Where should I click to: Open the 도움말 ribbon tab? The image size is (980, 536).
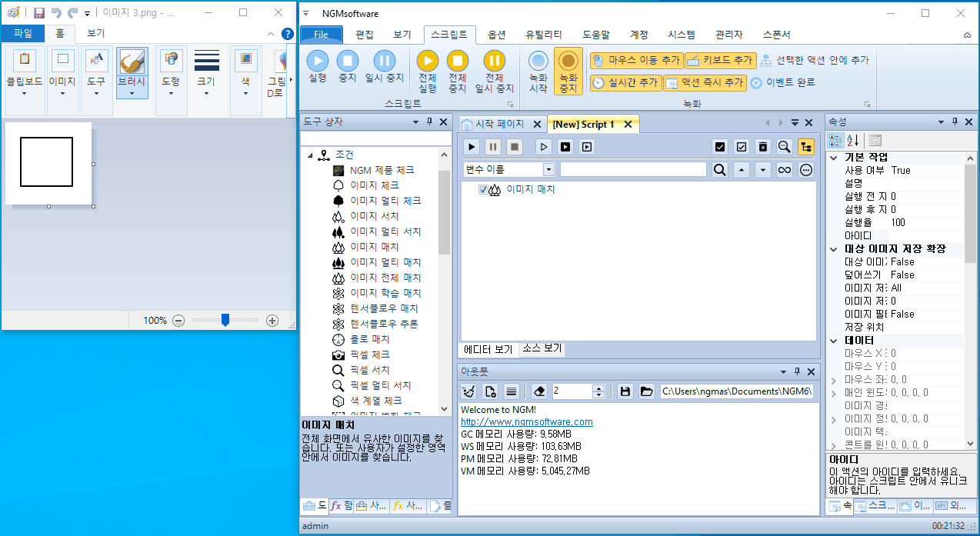596,35
